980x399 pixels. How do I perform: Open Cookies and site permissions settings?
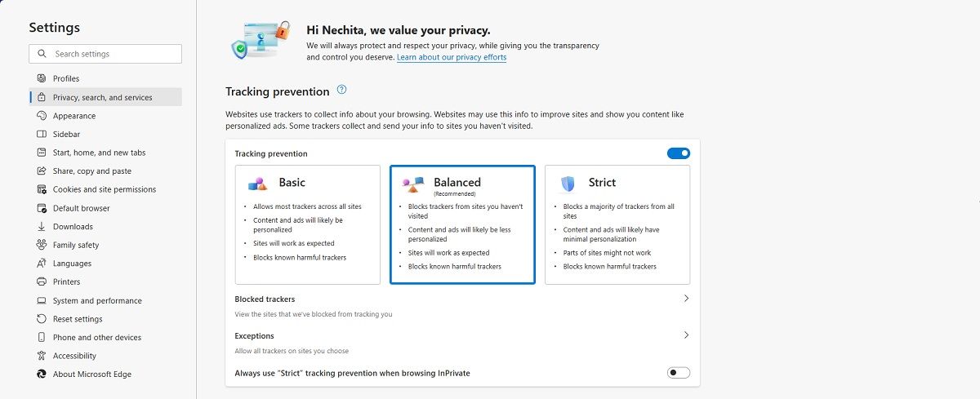105,189
